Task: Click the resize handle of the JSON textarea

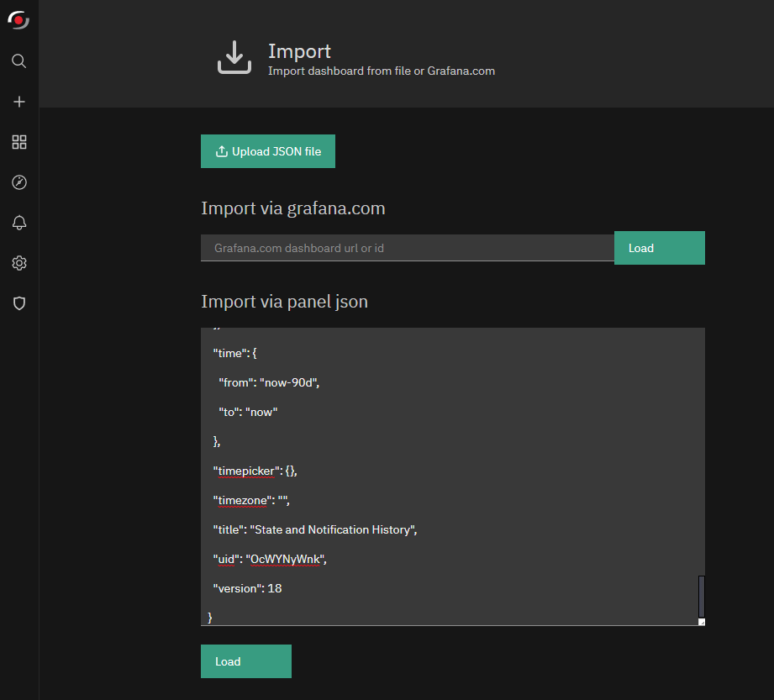Action: coord(702,622)
